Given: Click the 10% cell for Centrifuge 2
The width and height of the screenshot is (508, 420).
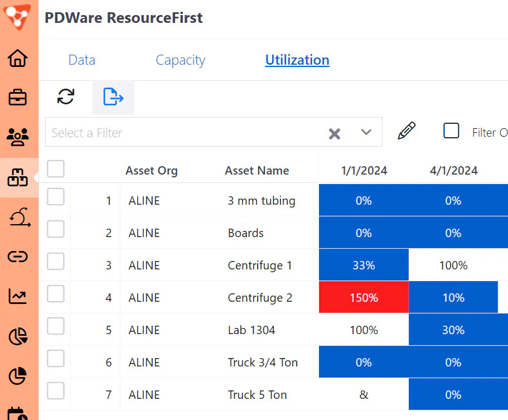Looking at the screenshot, I should coord(453,297).
